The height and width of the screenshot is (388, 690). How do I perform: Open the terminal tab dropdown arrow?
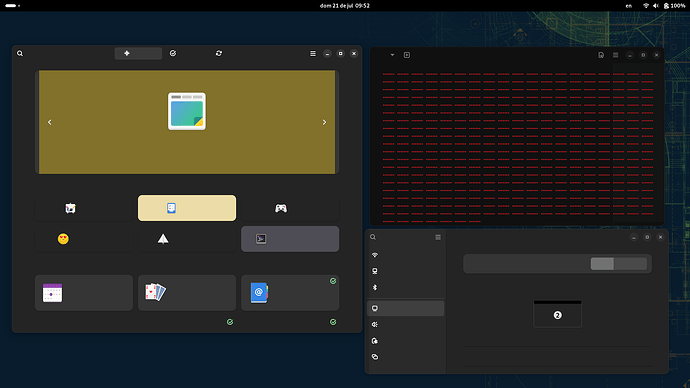pyautogui.click(x=392, y=55)
